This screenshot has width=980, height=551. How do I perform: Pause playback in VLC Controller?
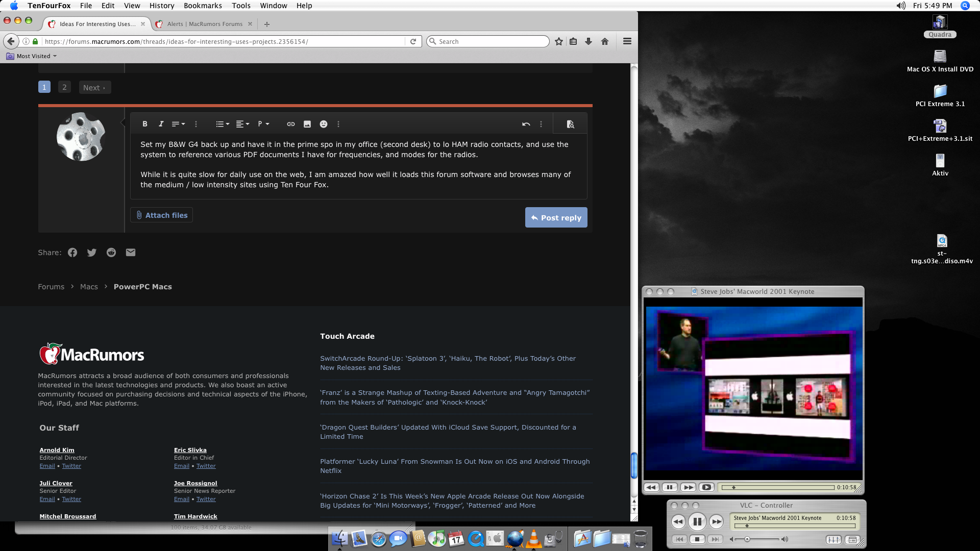tap(697, 521)
